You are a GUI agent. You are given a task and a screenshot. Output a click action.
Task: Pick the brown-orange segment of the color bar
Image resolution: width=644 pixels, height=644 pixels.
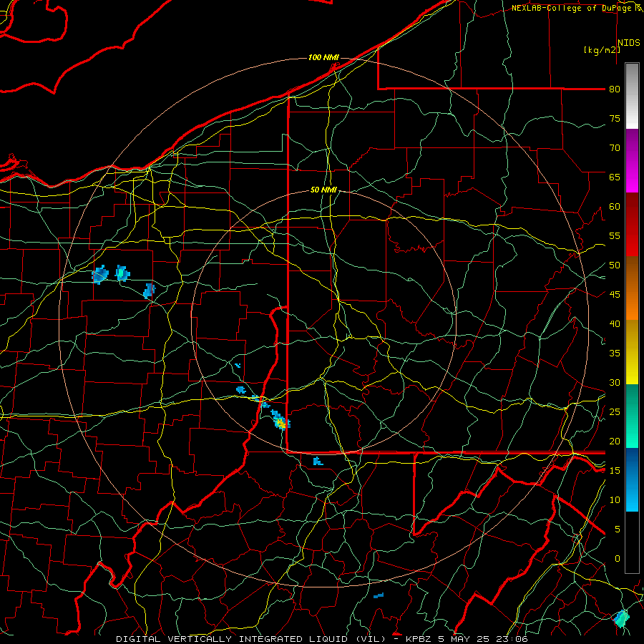632,288
